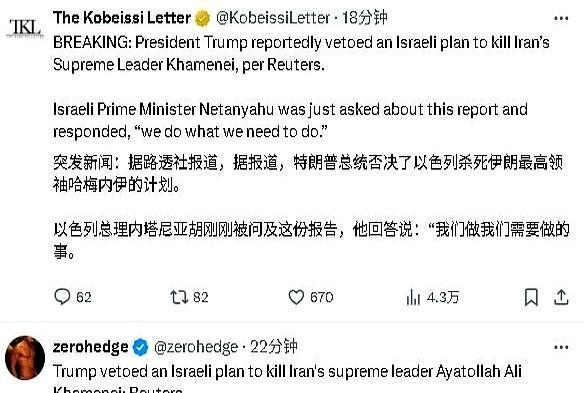Share the Kobeissi Letter post
Image resolution: width=584 pixels, height=393 pixels.
(x=561, y=297)
